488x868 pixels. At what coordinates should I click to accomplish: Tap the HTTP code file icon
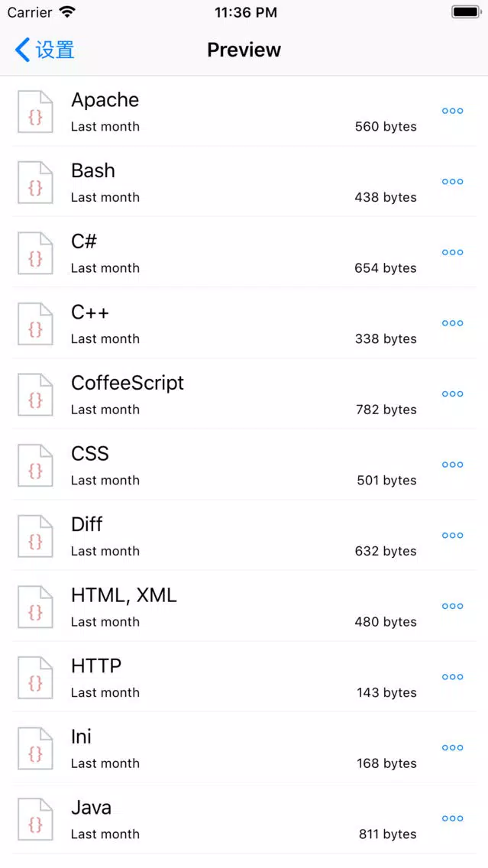coord(35,679)
